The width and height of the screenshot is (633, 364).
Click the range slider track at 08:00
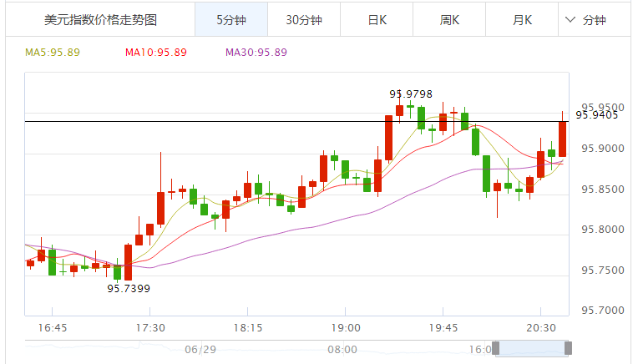tap(342, 349)
